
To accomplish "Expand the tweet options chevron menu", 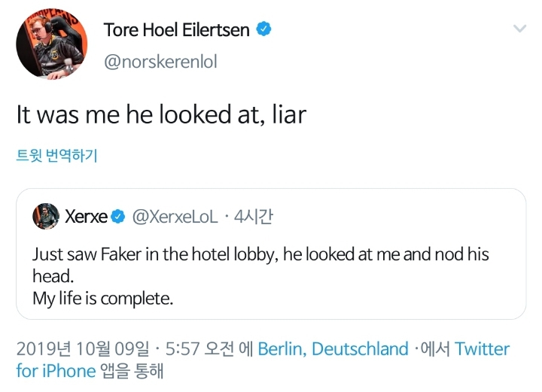I will pyautogui.click(x=519, y=29).
